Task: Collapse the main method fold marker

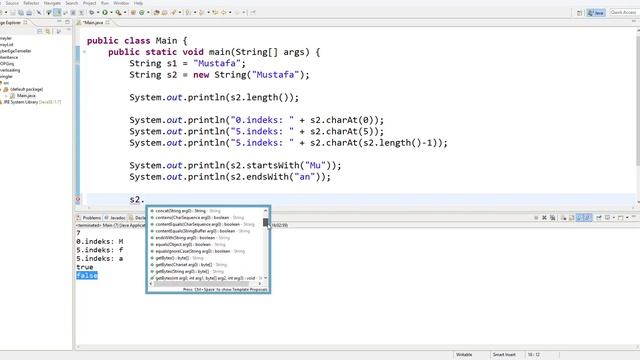Action: [84, 52]
